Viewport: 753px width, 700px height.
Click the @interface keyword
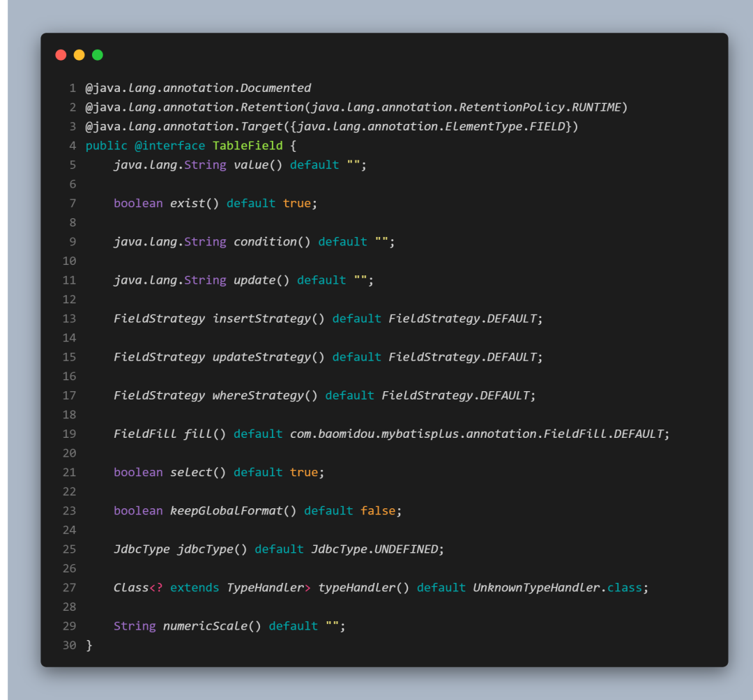(170, 146)
